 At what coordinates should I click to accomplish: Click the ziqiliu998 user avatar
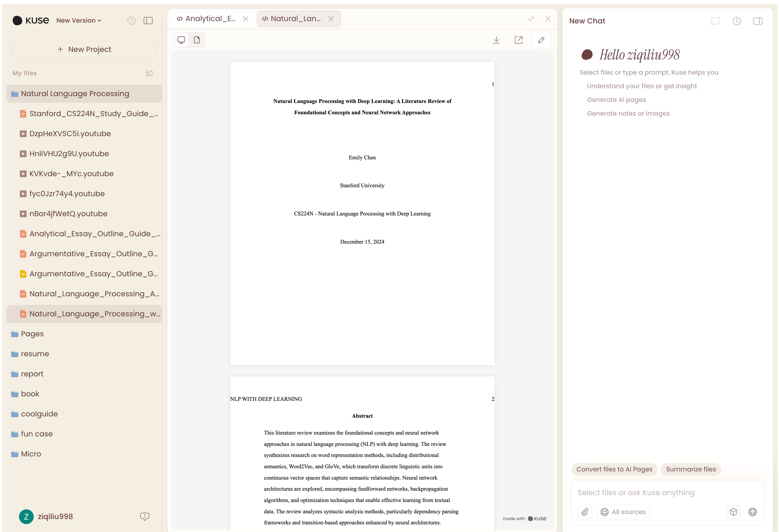26,516
